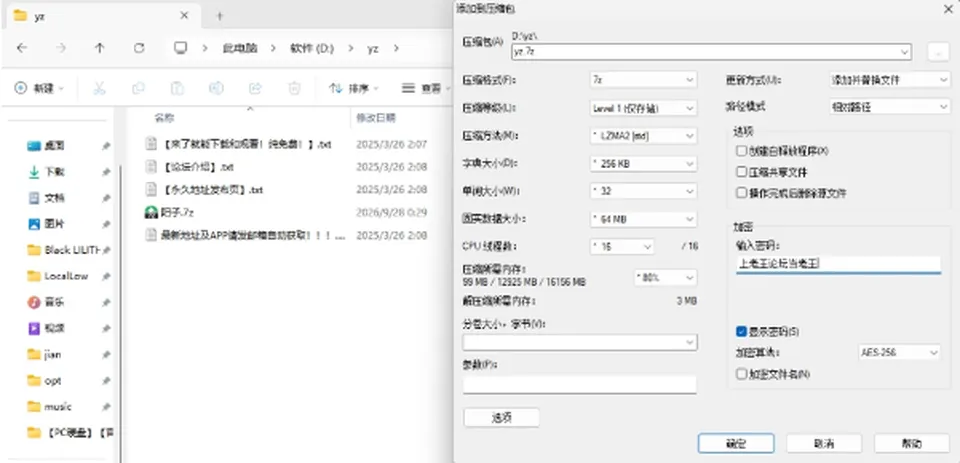The image size is (960, 463).
Task: Open 压缩方法 LZMA2 dropdown
Action: pyautogui.click(x=643, y=135)
